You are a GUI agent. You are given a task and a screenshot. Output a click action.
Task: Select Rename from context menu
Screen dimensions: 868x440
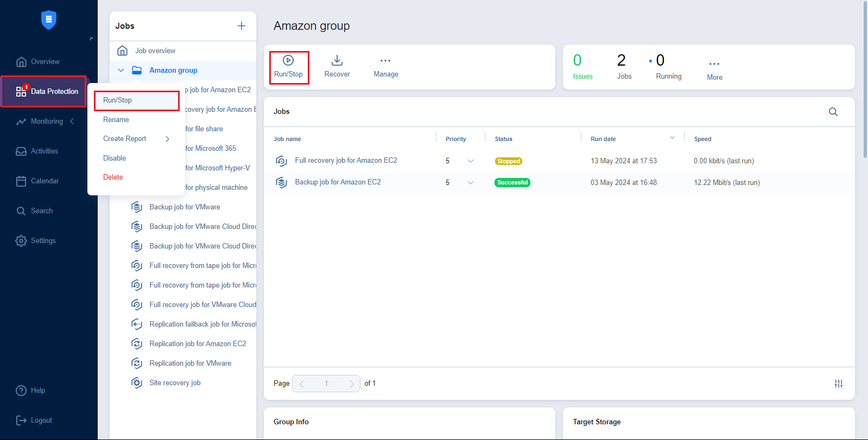[x=116, y=120]
